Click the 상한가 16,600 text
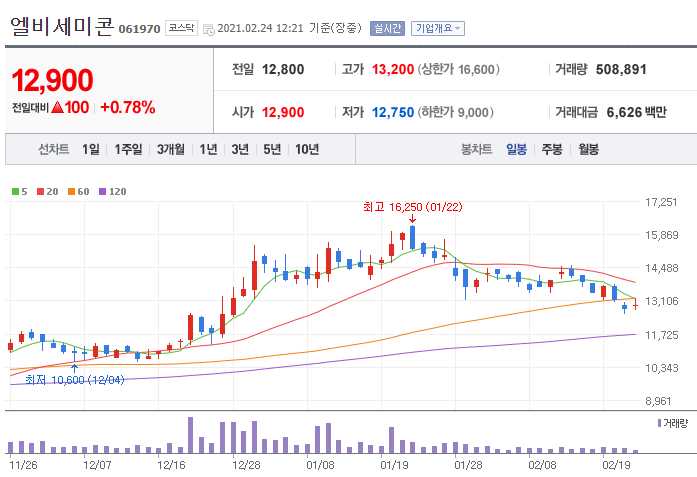Screen dimensions: 697x477 (458, 70)
